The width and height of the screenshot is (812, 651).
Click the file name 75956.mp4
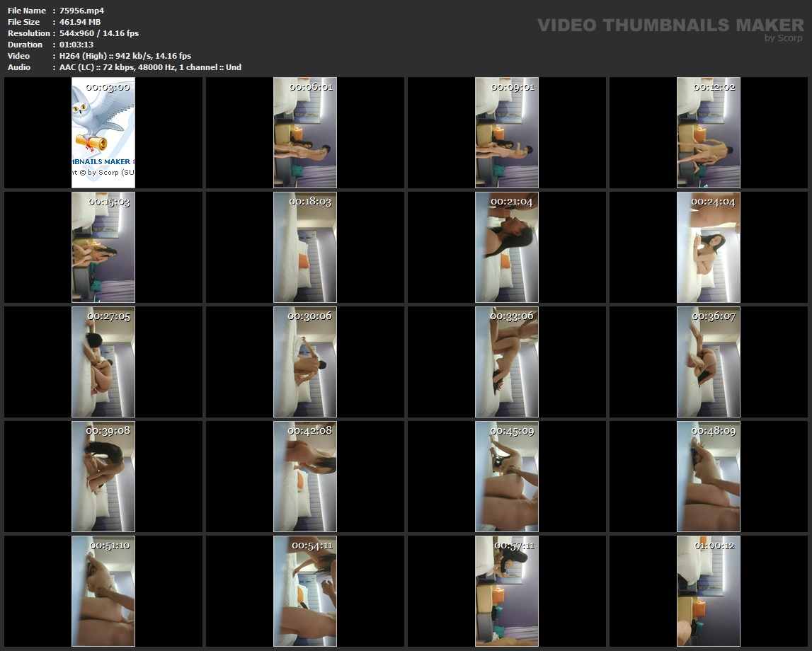point(81,11)
